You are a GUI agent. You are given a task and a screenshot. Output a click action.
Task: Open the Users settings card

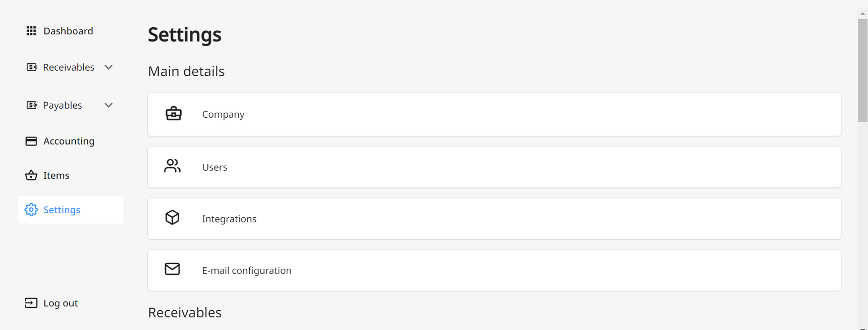494,167
